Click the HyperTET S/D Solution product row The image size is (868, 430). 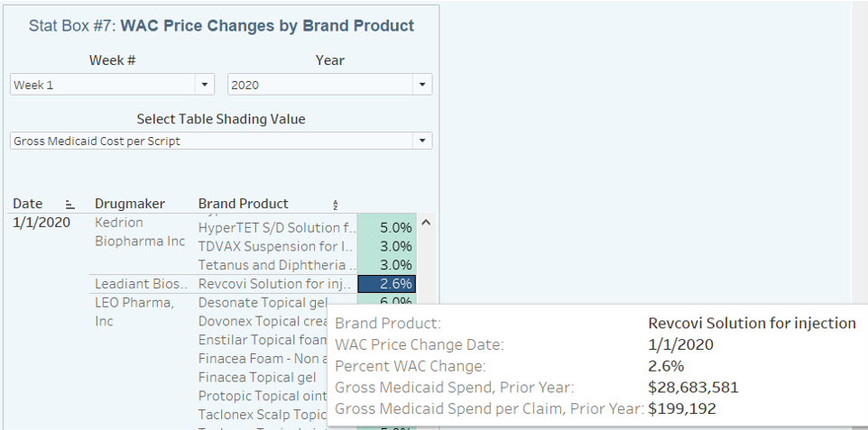[x=276, y=228]
